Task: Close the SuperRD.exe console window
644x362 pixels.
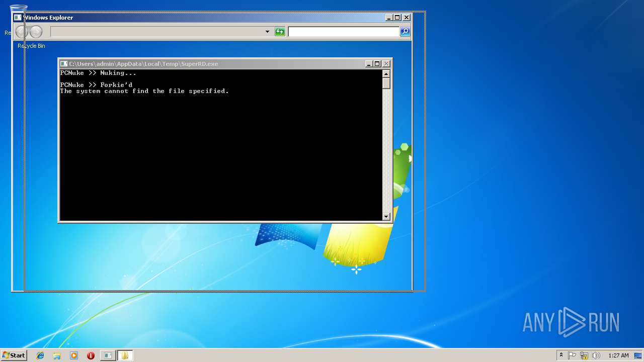Action: [x=386, y=64]
